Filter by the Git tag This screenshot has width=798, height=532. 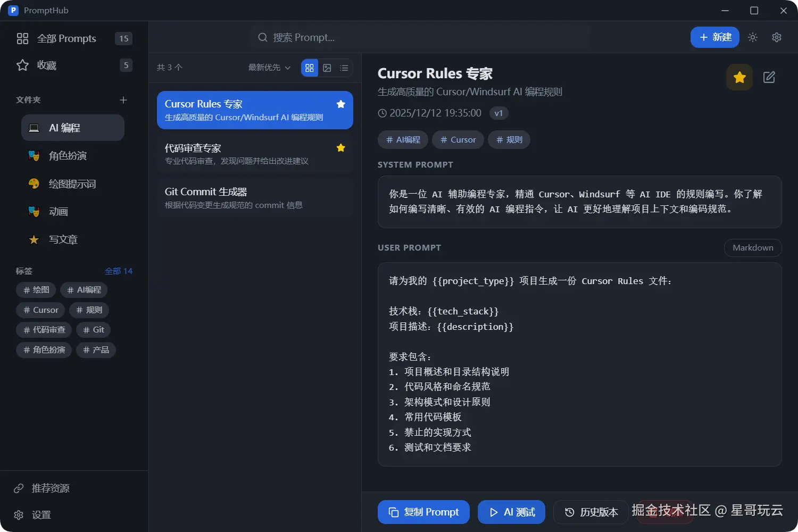pos(94,330)
